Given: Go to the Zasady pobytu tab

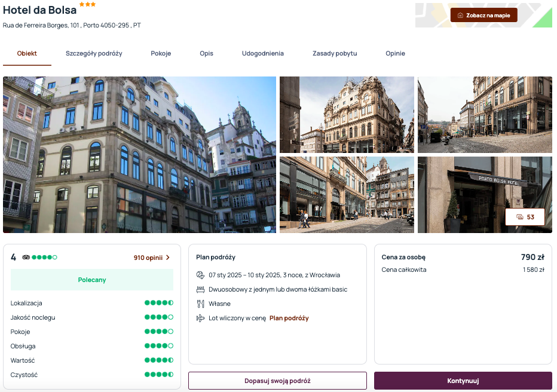Looking at the screenshot, I should coord(335,54).
